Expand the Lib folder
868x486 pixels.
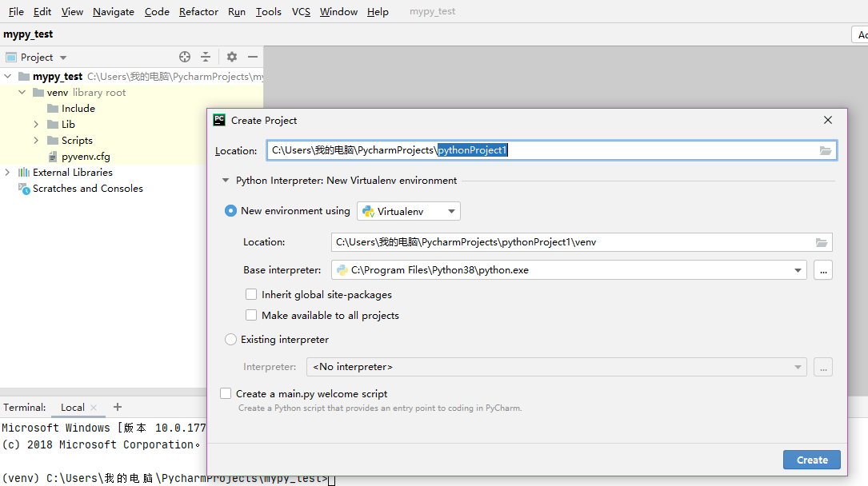click(37, 125)
